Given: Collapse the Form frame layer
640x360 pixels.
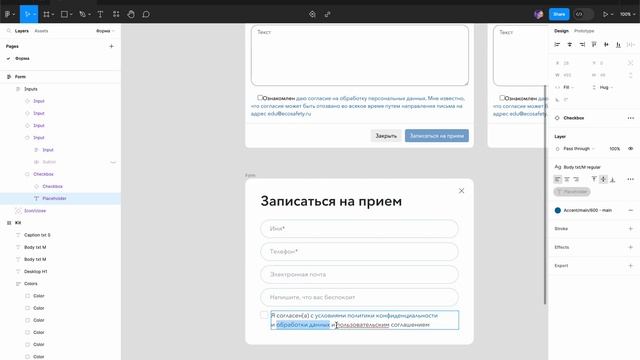Looking at the screenshot, I should tap(9, 77).
